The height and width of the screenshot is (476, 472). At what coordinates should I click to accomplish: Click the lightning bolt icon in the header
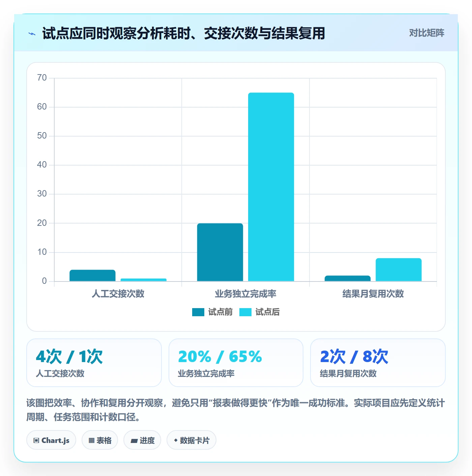[x=32, y=34]
